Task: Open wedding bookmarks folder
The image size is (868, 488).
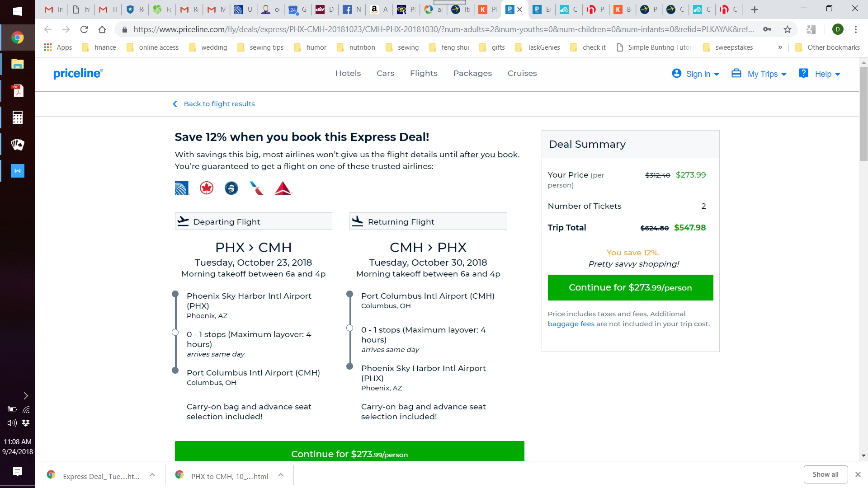Action: click(208, 47)
